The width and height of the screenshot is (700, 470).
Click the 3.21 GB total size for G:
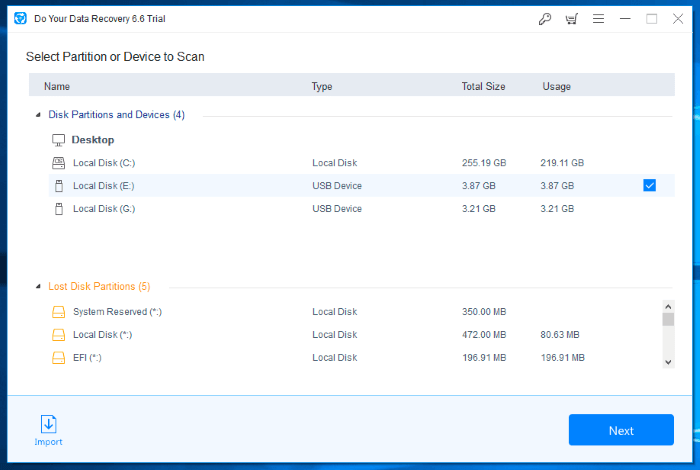pyautogui.click(x=479, y=209)
